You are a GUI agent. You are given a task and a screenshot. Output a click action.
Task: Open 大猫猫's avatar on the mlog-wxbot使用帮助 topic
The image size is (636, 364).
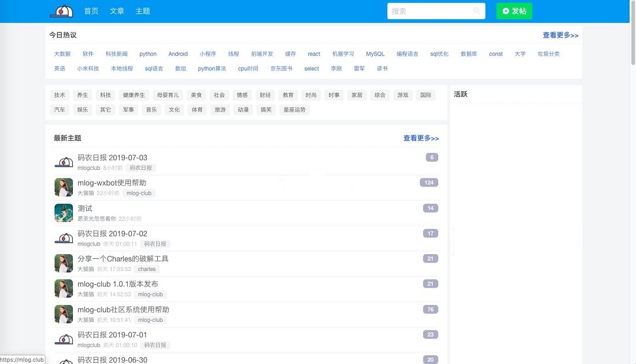click(64, 187)
